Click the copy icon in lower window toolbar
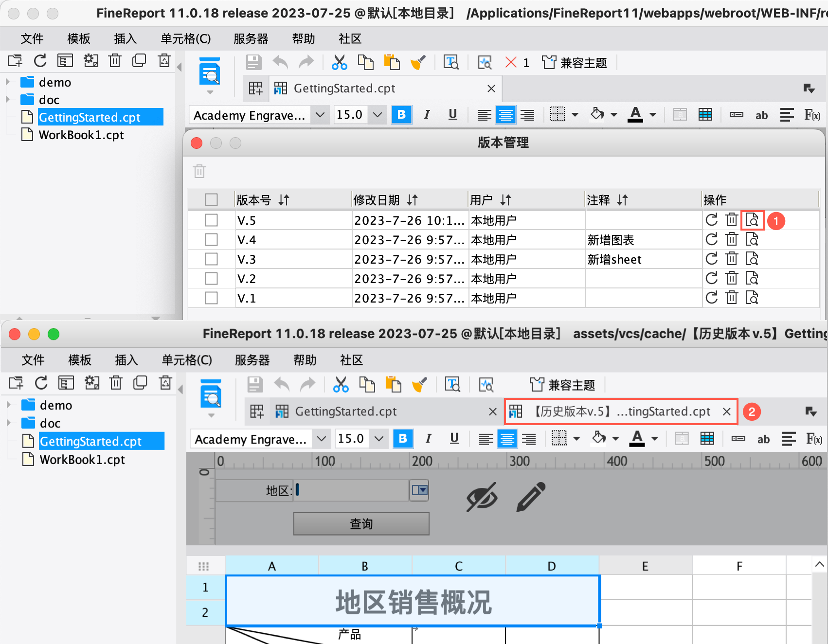 click(367, 385)
